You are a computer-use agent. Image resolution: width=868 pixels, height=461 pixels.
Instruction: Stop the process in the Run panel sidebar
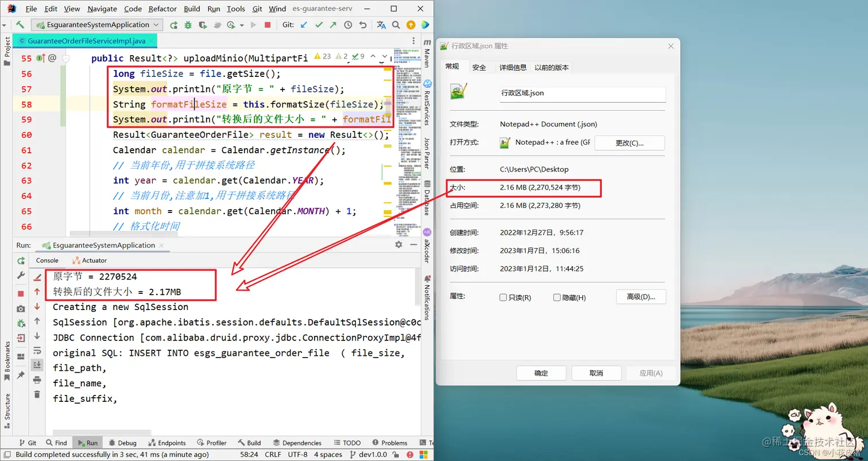(21, 293)
